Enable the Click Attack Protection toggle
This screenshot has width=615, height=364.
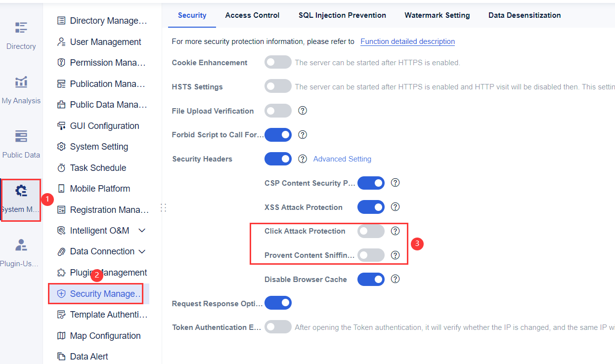(x=371, y=231)
